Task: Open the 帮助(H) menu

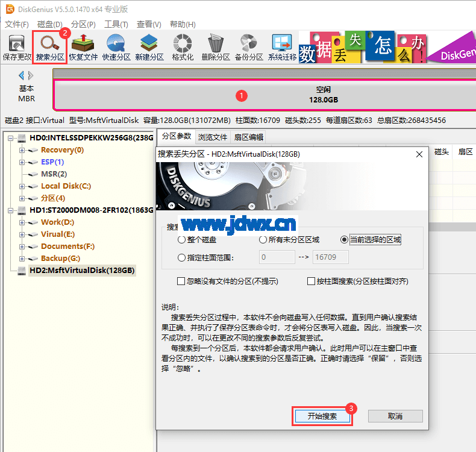Action: click(x=183, y=24)
